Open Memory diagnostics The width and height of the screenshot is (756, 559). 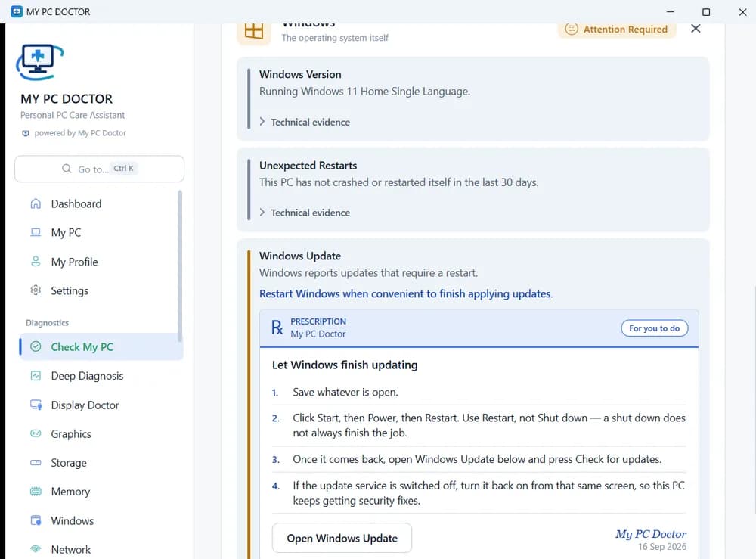pos(101,492)
